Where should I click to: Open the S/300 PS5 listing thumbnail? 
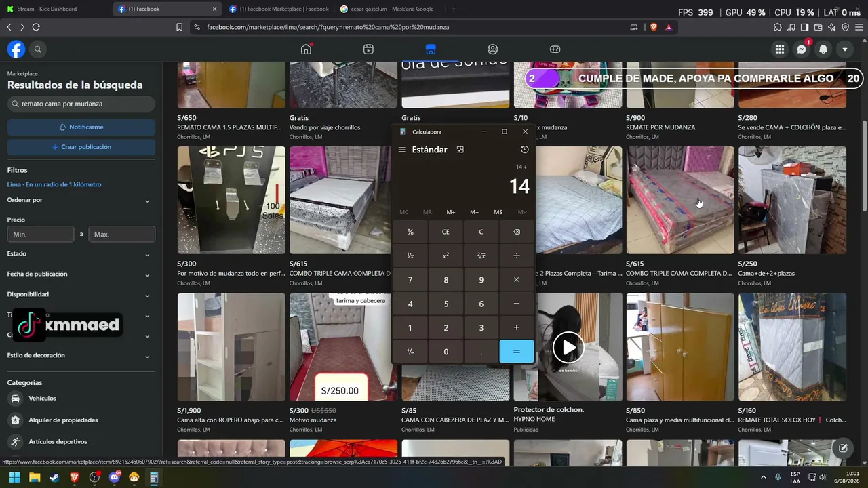click(231, 200)
